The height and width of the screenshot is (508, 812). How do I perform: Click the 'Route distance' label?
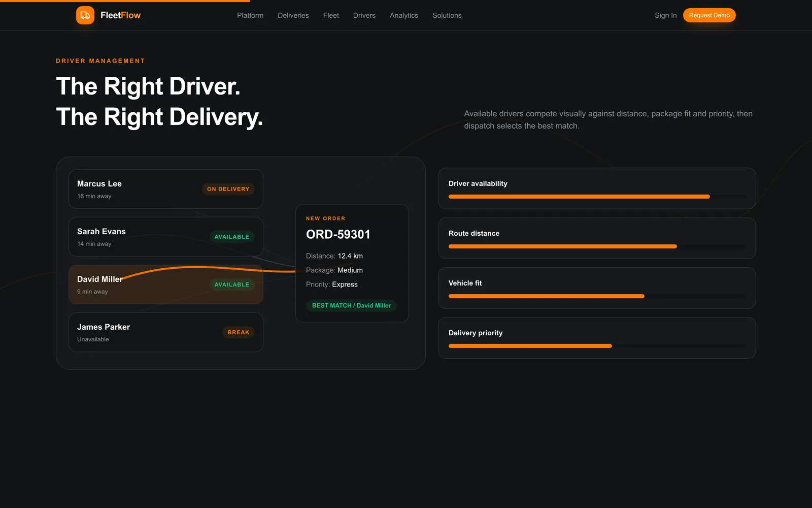474,233
